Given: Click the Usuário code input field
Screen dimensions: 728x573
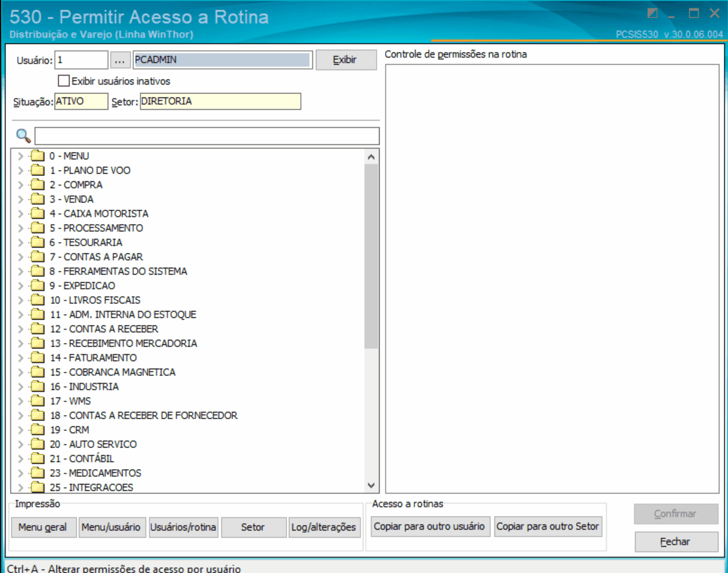Looking at the screenshot, I should click(x=81, y=60).
